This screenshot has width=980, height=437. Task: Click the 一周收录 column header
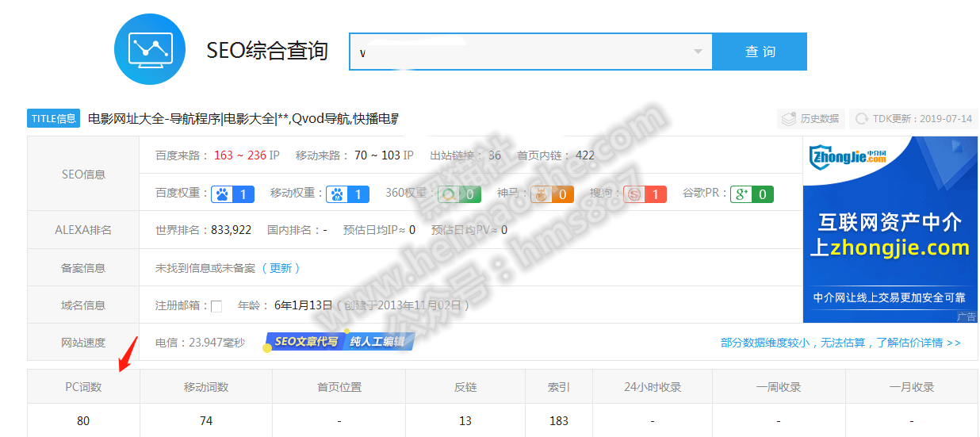tap(779, 387)
